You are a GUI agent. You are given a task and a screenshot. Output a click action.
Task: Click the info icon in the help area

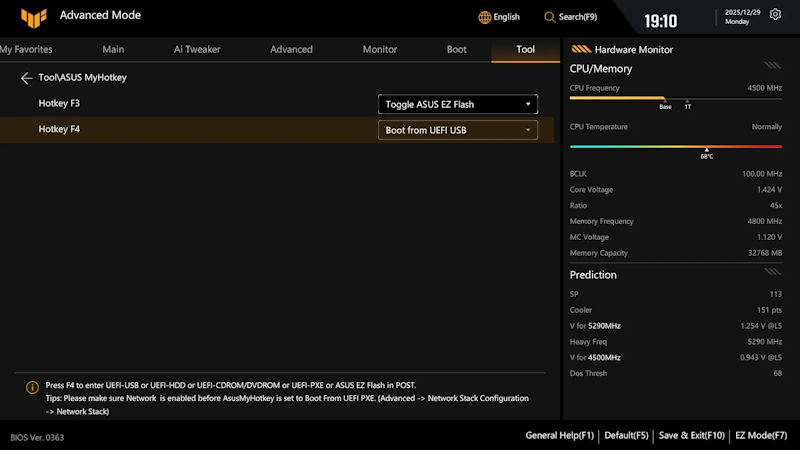pyautogui.click(x=32, y=387)
